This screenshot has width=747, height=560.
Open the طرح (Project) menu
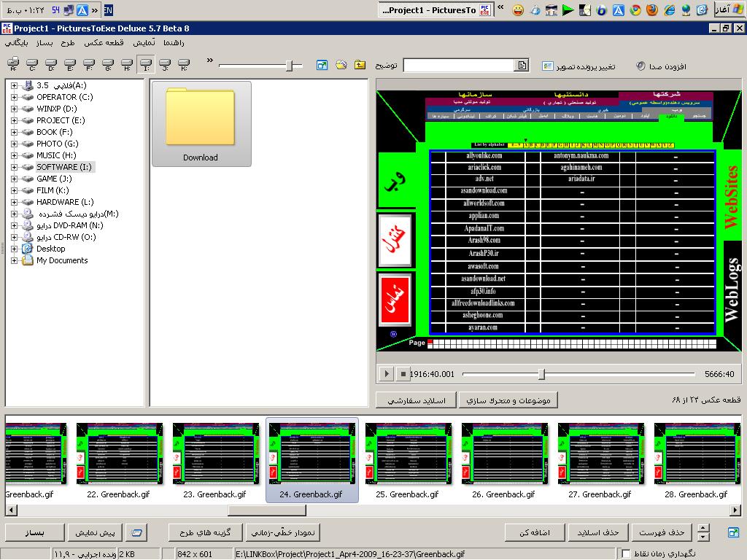click(68, 43)
